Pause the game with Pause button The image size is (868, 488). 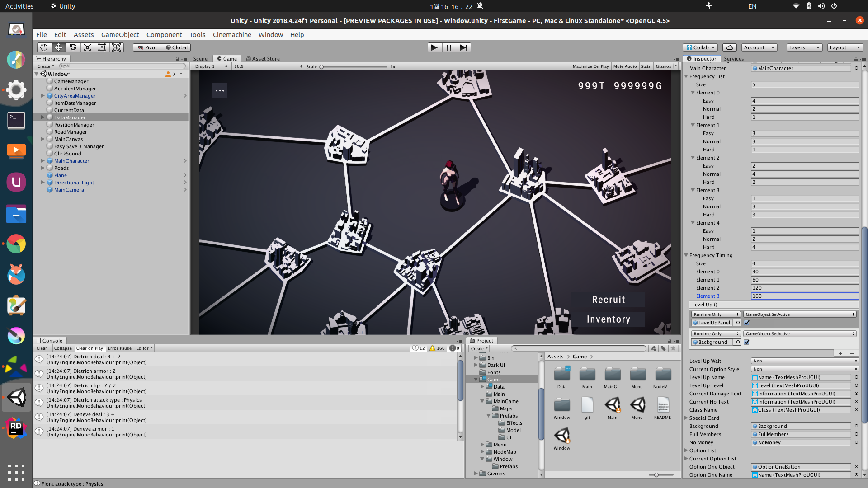(449, 47)
